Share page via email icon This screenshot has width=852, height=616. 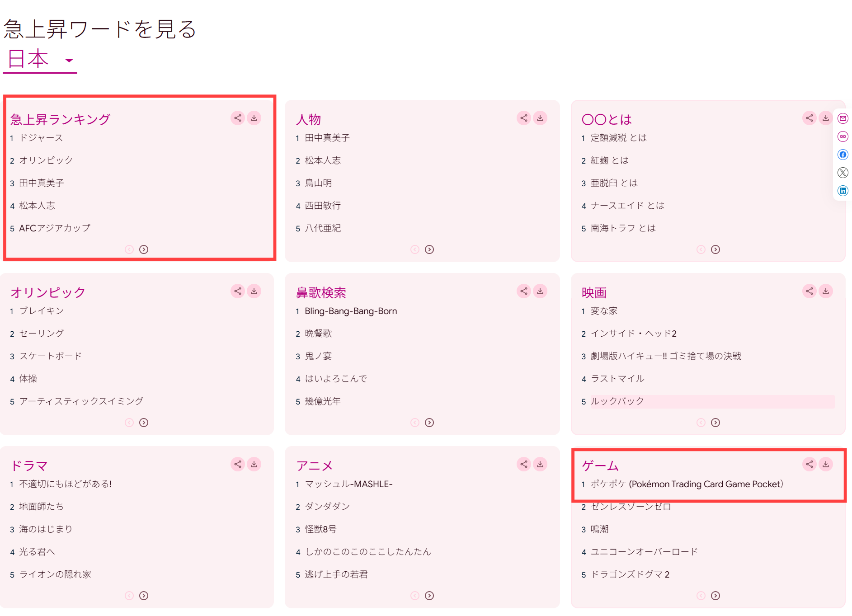pos(843,118)
